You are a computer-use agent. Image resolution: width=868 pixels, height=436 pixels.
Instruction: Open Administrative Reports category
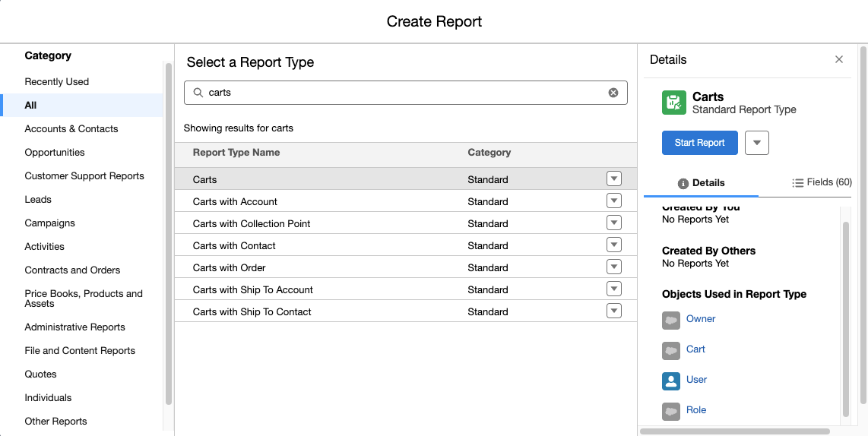[74, 327]
